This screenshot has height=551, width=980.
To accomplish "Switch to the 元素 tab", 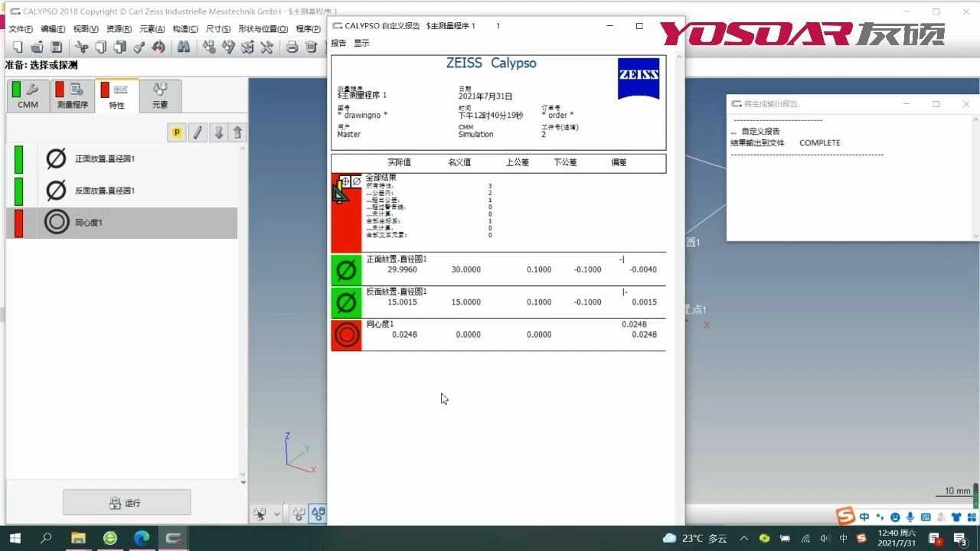I will [x=160, y=96].
